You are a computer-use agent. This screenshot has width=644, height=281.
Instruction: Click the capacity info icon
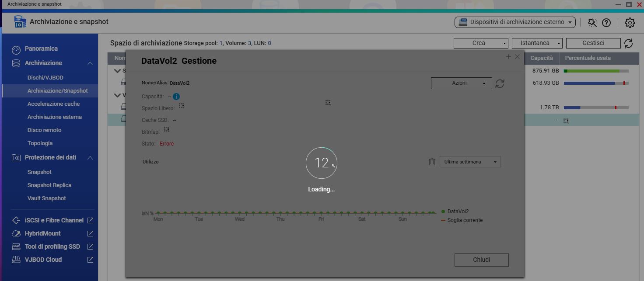pyautogui.click(x=176, y=97)
